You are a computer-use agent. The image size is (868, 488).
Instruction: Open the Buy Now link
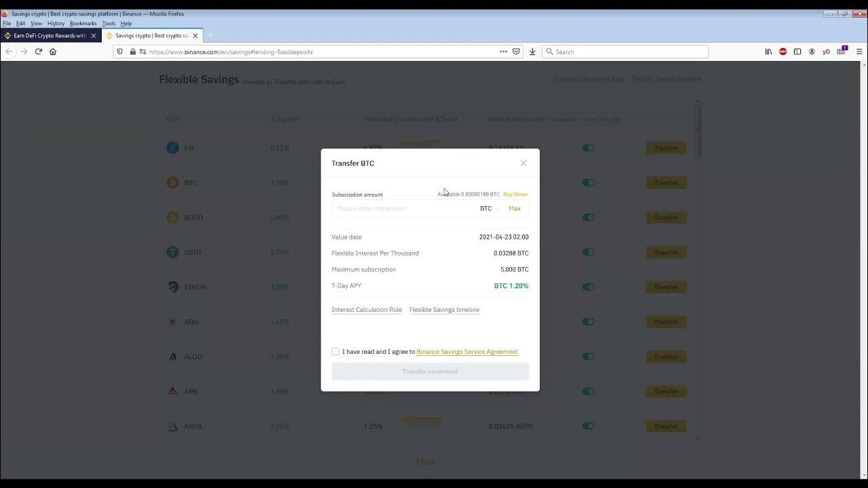click(x=516, y=195)
